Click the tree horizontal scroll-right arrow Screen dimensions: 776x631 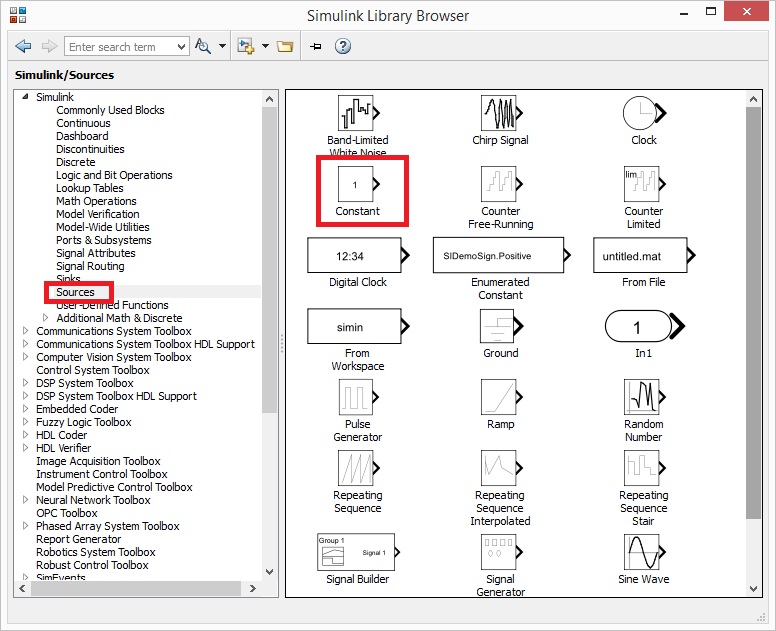point(253,588)
